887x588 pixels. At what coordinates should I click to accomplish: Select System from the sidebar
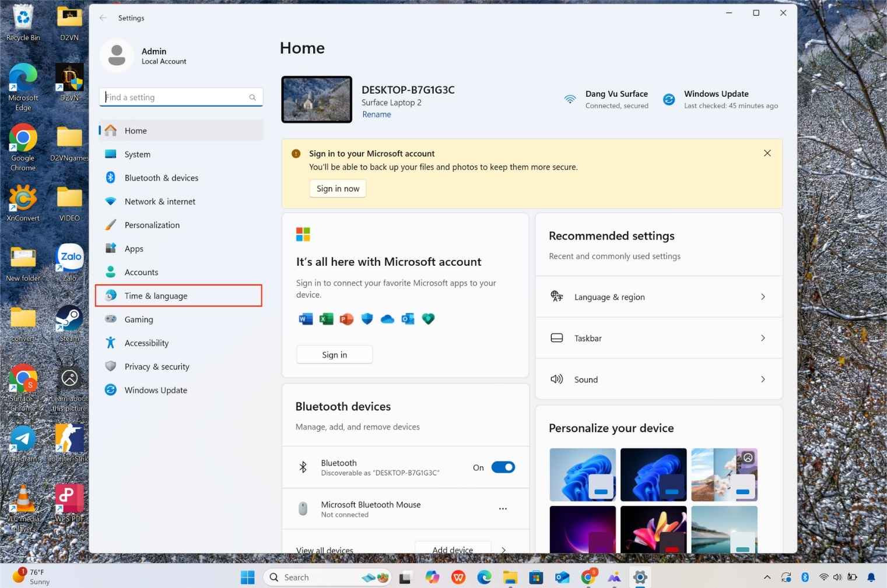pos(137,154)
